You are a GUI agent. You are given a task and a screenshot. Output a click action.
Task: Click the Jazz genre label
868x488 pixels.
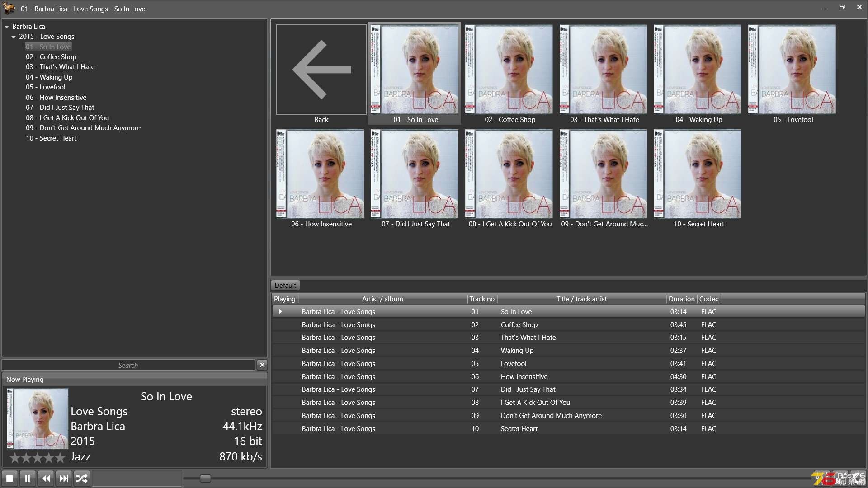pyautogui.click(x=80, y=457)
